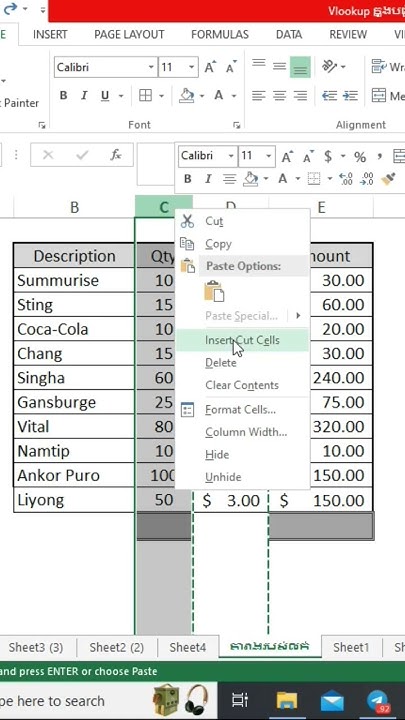Image resolution: width=405 pixels, height=720 pixels.
Task: Toggle Italic in the ribbon Font group
Action: [x=84, y=96]
